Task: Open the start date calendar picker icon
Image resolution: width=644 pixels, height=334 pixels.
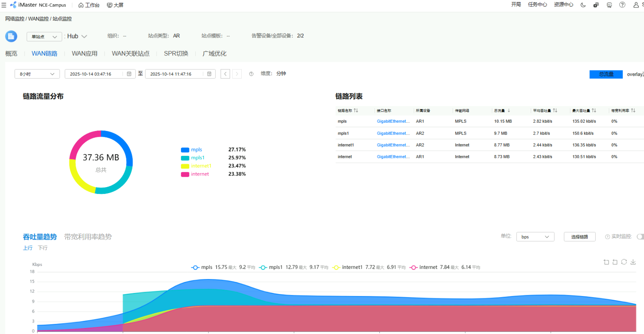Action: [129, 74]
